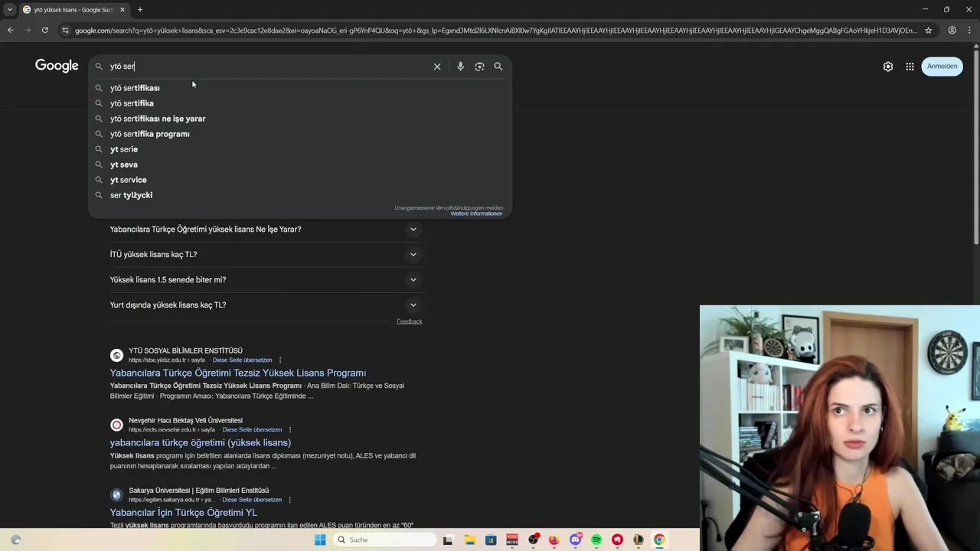Expand 'İTÜ yüksek lisans kaç TL?' question

coord(265,255)
